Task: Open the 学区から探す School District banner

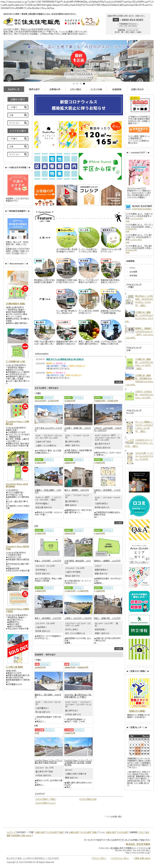Action: (100, 166)
